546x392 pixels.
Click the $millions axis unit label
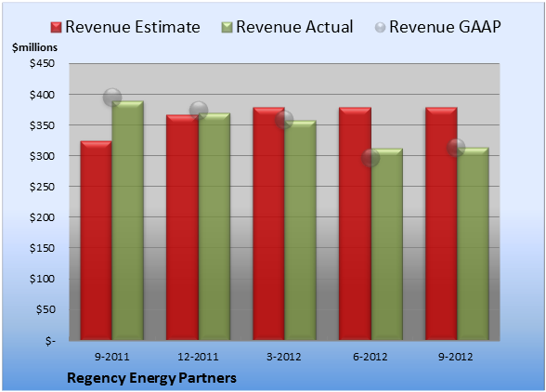pos(34,47)
